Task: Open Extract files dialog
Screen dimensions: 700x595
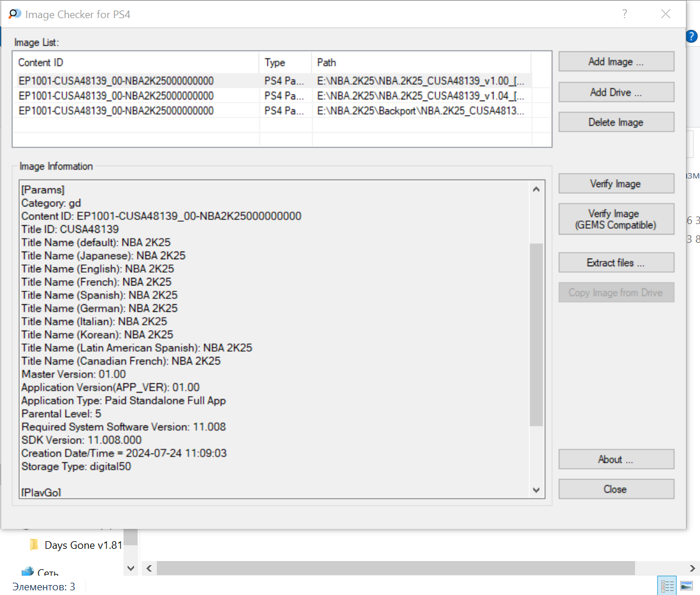Action: [616, 263]
